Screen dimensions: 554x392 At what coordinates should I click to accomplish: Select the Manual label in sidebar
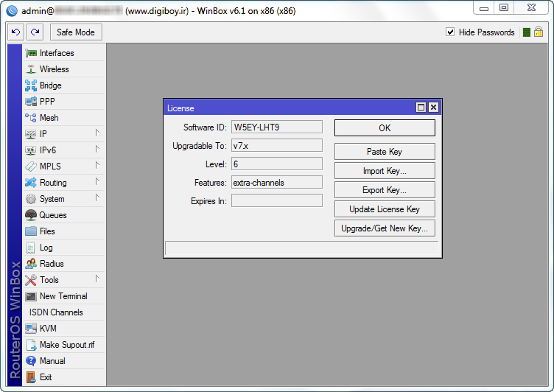click(52, 361)
